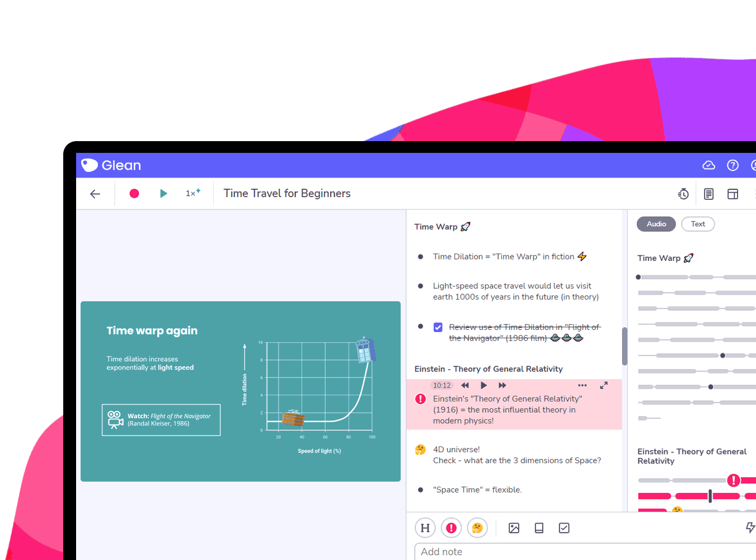This screenshot has width=756, height=560.
Task: Click the lightning bolt quick action icon
Action: coord(750,527)
